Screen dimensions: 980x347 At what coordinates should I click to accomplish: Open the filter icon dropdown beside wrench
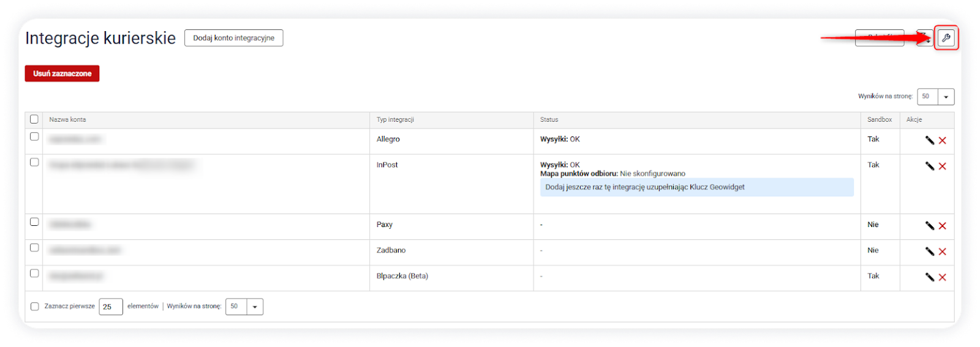coord(925,38)
